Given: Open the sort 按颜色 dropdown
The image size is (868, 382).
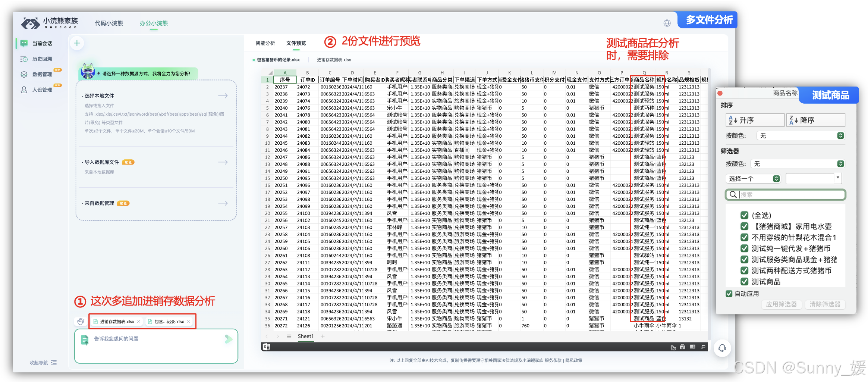Looking at the screenshot, I should point(801,136).
